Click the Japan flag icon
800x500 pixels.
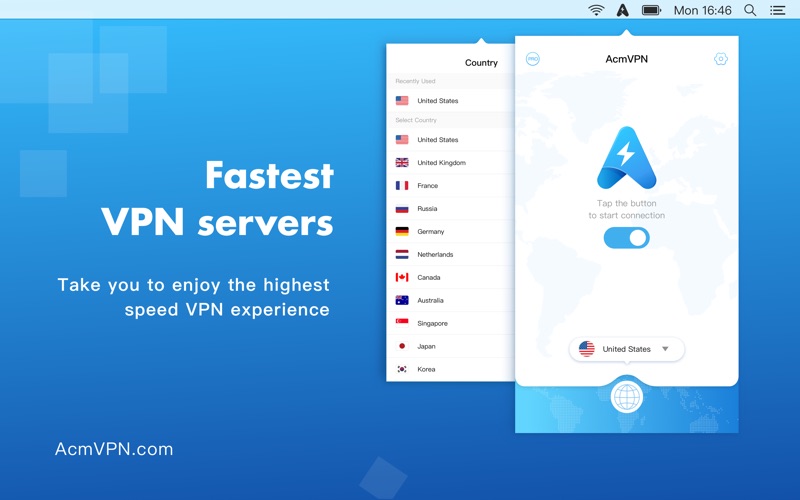402,346
